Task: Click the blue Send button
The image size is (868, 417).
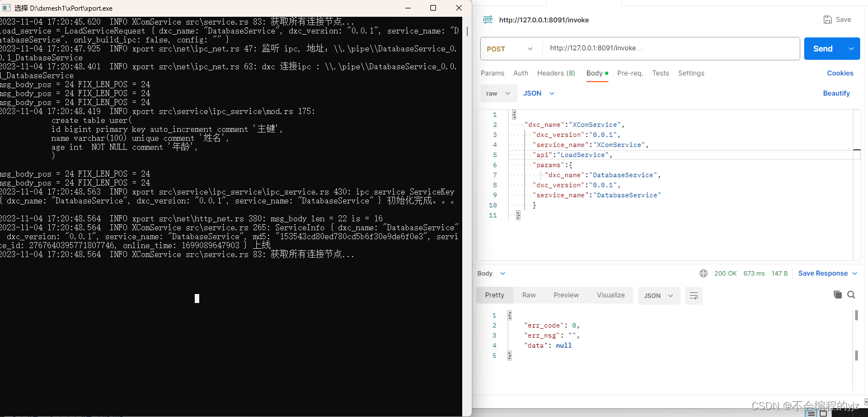Action: (x=823, y=49)
